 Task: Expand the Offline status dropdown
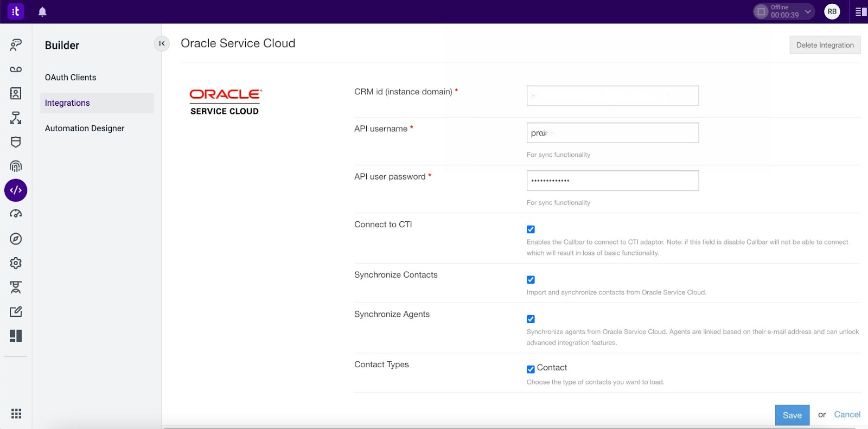pos(808,11)
